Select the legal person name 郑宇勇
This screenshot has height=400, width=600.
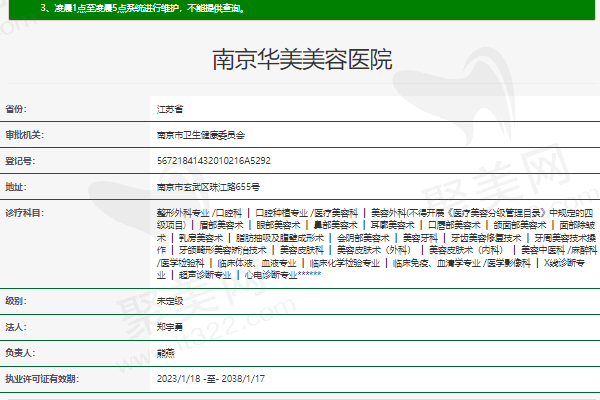(170, 327)
